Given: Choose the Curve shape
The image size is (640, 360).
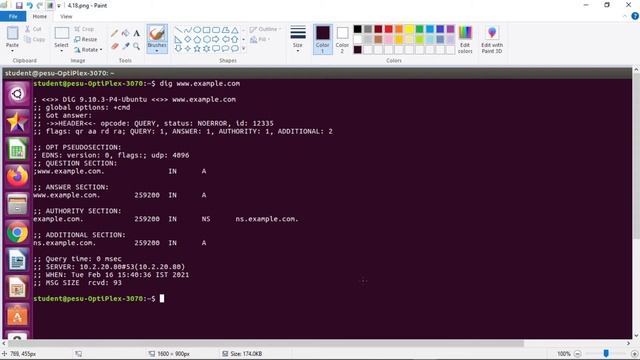Looking at the screenshot, I should click(188, 30).
